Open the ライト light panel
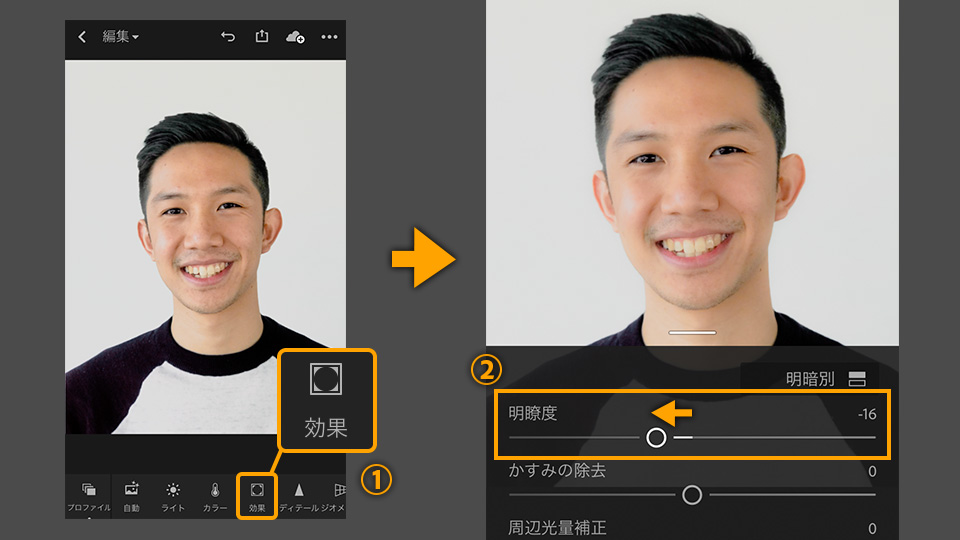 [x=173, y=497]
